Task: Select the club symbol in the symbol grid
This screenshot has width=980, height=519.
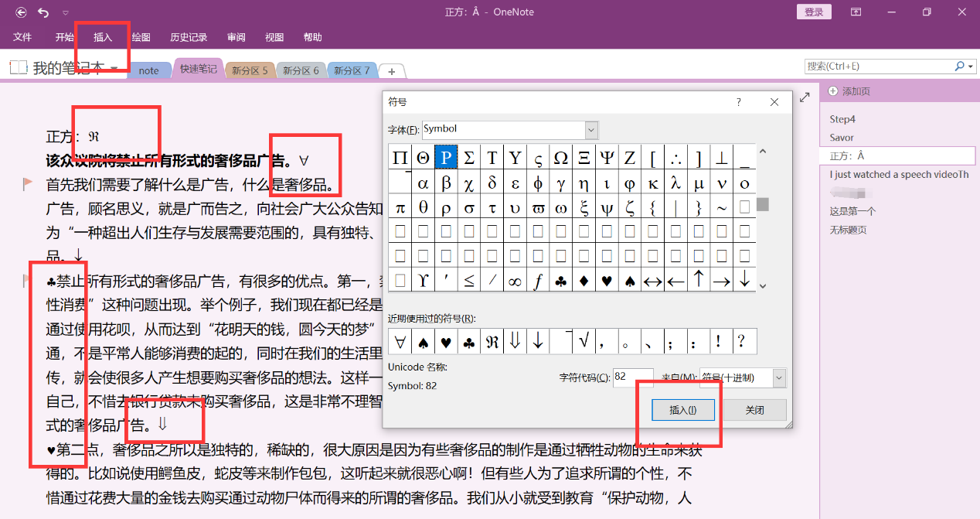Action: 561,281
